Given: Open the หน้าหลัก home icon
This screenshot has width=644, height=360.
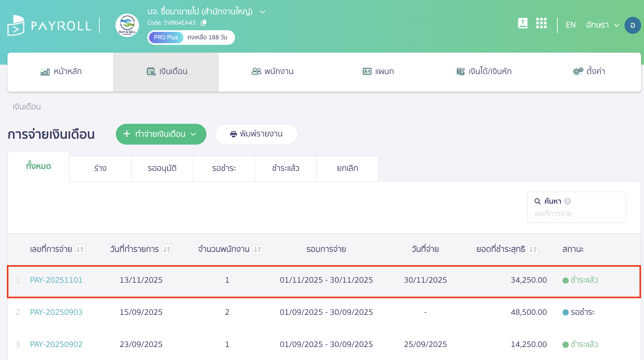Looking at the screenshot, I should click(45, 71).
